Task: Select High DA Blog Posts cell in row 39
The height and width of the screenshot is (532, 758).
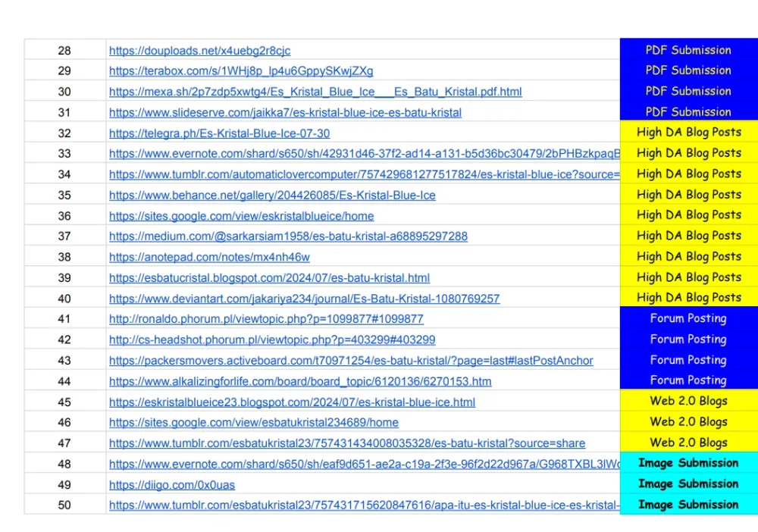Action: pyautogui.click(x=689, y=277)
